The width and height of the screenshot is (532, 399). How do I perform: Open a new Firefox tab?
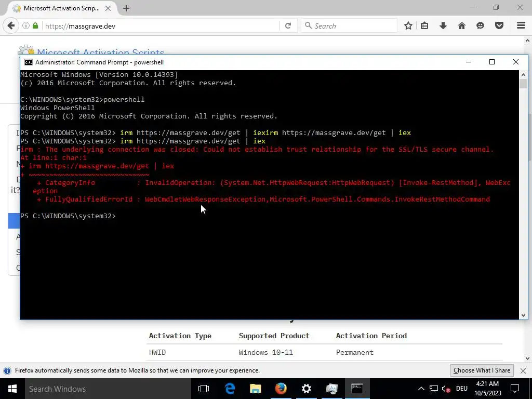coord(126,8)
